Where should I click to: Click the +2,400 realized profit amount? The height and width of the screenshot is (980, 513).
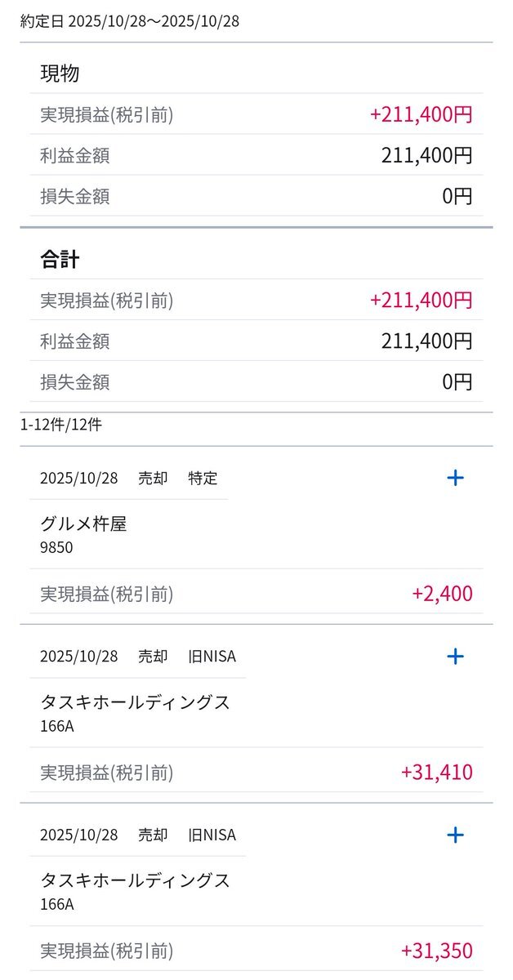coord(442,594)
